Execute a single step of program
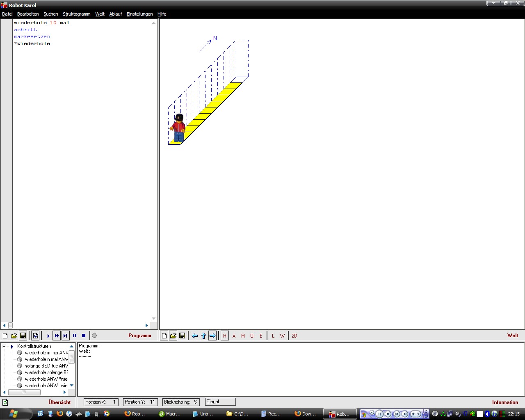Screen dimensions: 525x420 point(66,336)
